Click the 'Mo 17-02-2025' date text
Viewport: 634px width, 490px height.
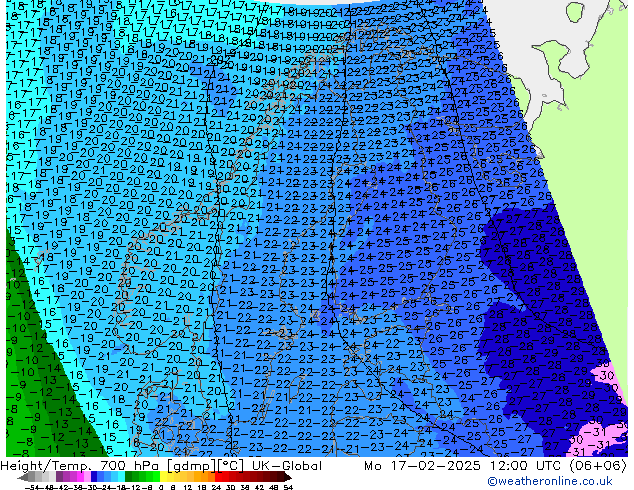point(423,466)
